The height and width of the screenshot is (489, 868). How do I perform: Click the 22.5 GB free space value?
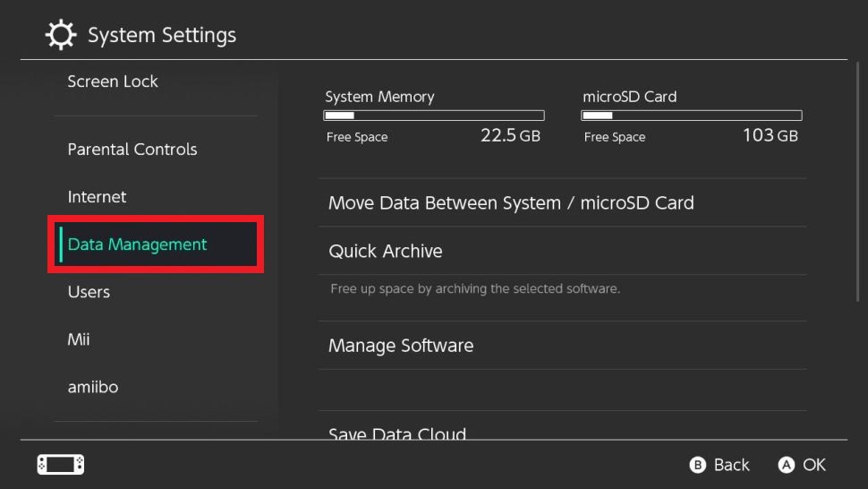point(510,135)
